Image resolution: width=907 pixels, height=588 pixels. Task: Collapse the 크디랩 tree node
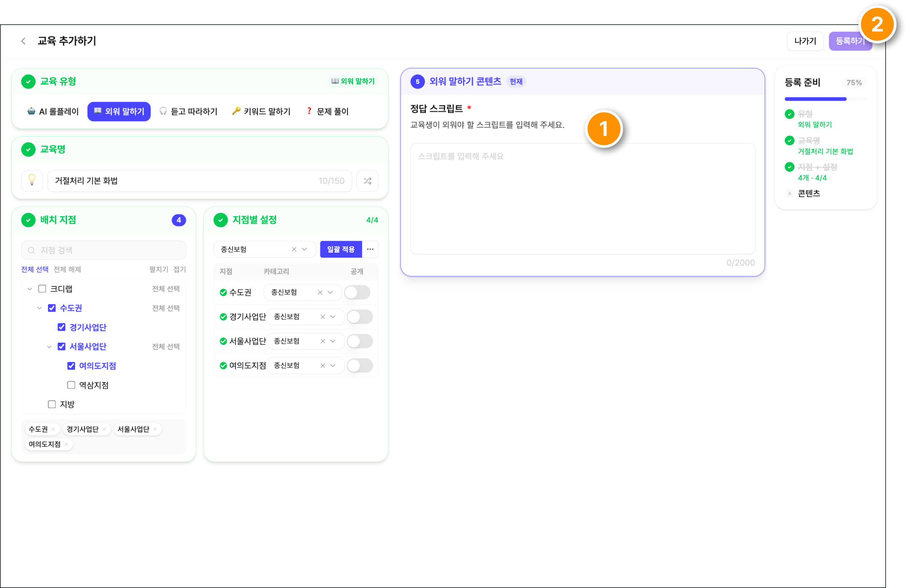tap(30, 289)
